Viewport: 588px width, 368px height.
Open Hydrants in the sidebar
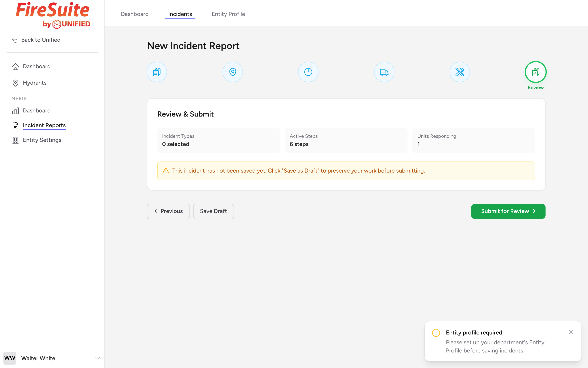pos(29,83)
